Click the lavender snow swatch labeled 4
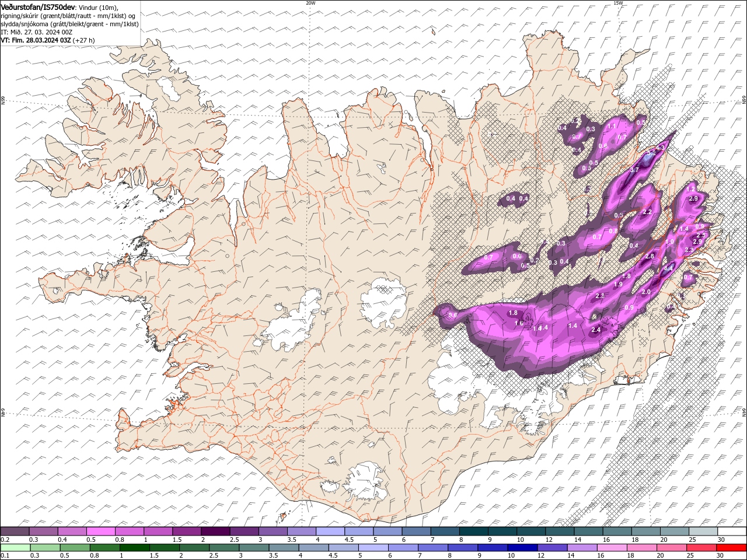The image size is (747, 560). 329,531
